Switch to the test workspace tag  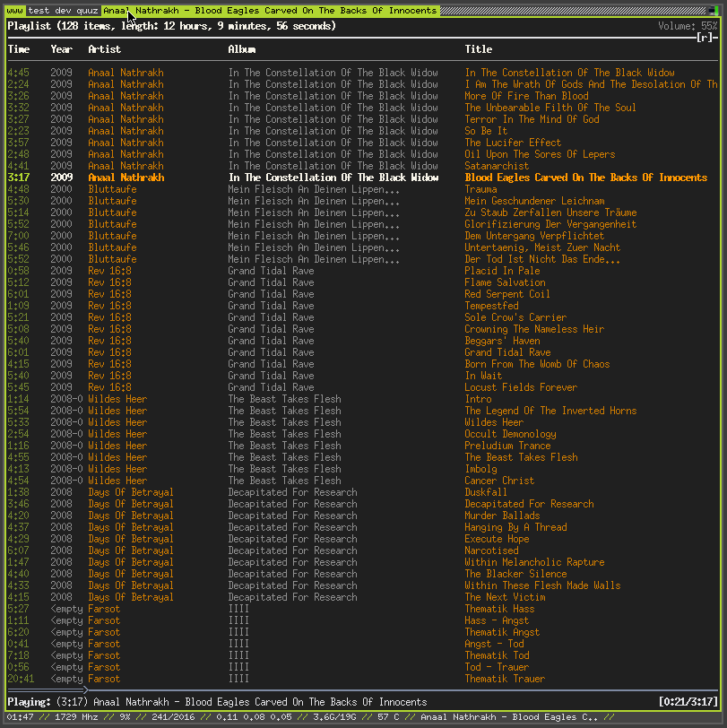pyautogui.click(x=39, y=10)
